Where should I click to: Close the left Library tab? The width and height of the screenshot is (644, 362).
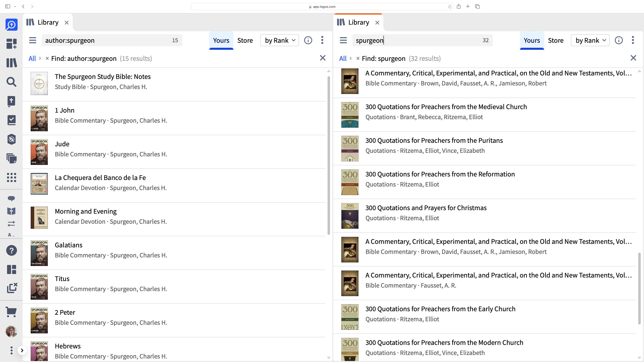pyautogui.click(x=67, y=23)
